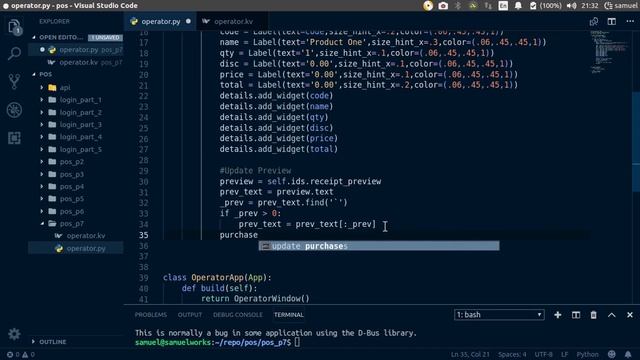Collapse the Open Editors section
Viewport: 640px width, 360px height.
coord(61,37)
